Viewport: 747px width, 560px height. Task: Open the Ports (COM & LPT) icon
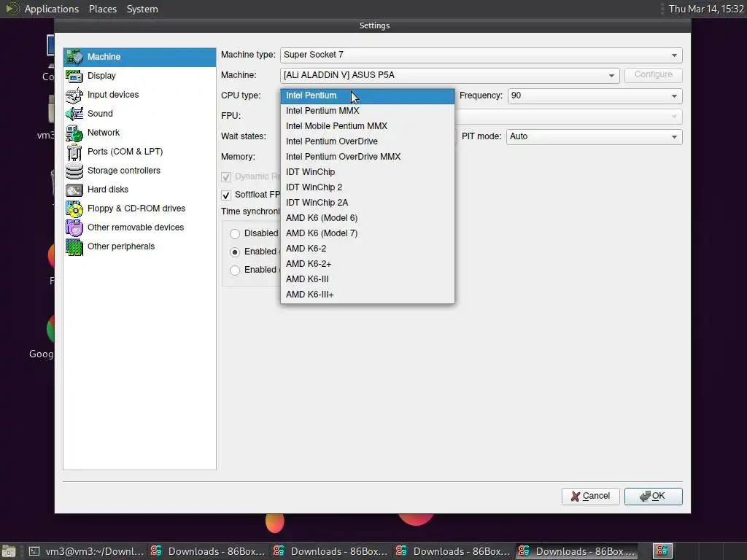coord(74,152)
